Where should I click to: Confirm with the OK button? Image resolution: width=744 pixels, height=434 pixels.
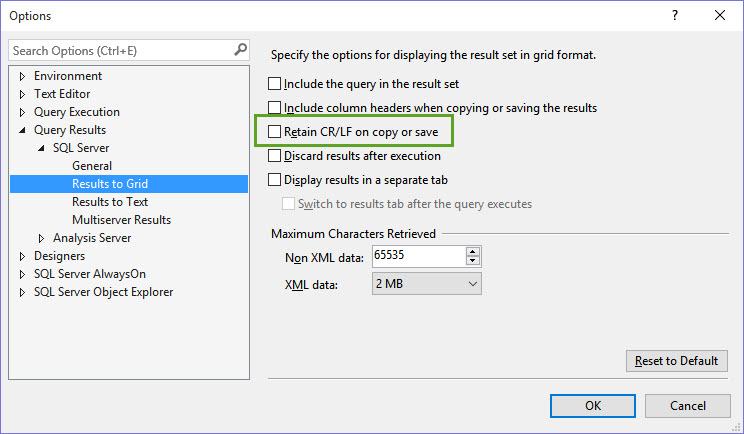(593, 406)
